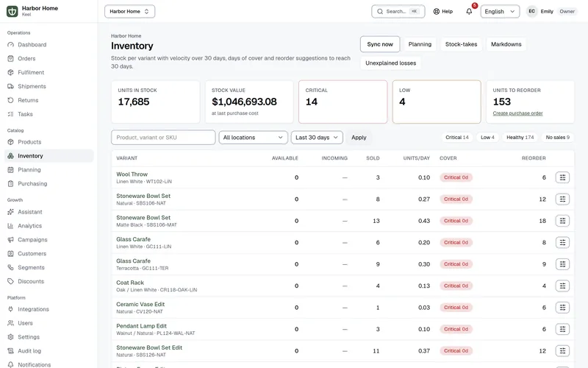The height and width of the screenshot is (368, 588).
Task: Filter by the Low 4 chip
Action: tap(487, 138)
